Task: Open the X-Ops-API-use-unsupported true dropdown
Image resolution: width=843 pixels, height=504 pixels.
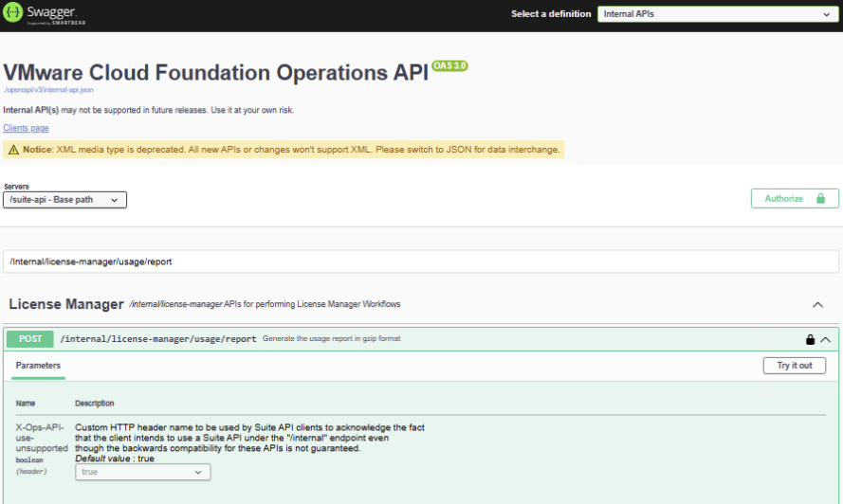Action: [x=142, y=472]
